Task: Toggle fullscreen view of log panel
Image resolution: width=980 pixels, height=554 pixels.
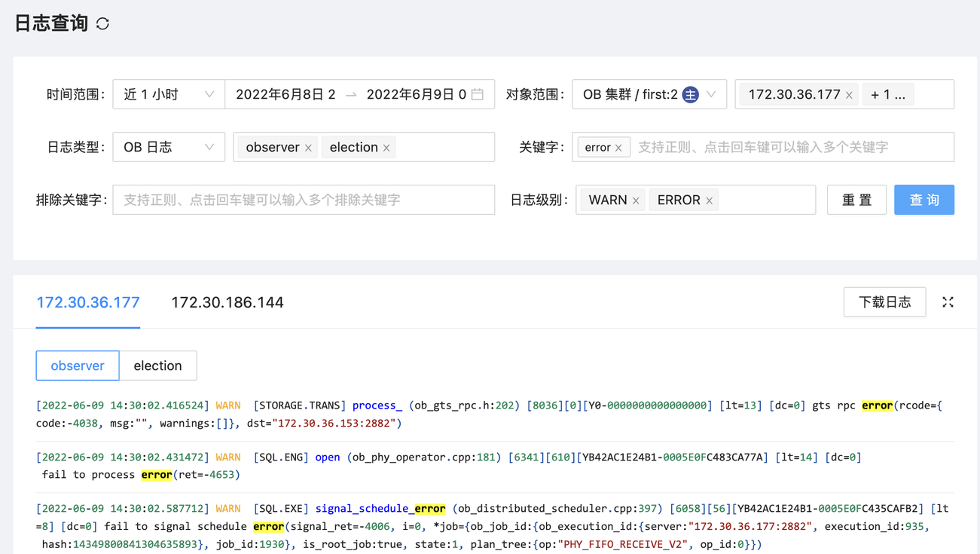Action: coord(948,302)
